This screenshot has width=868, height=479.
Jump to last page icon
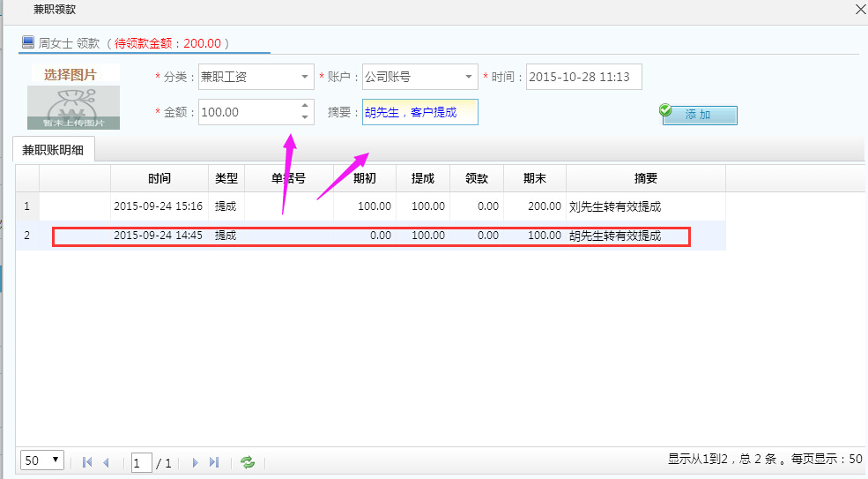point(214,462)
